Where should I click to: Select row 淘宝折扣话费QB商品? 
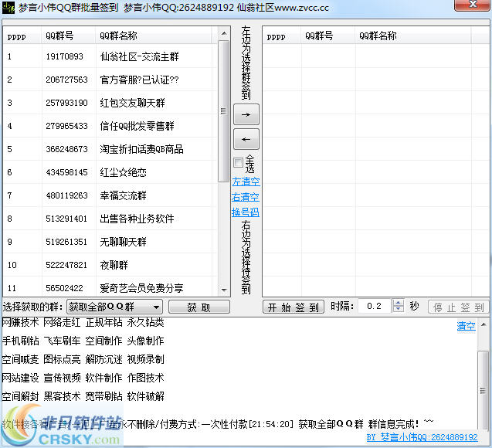pos(110,149)
